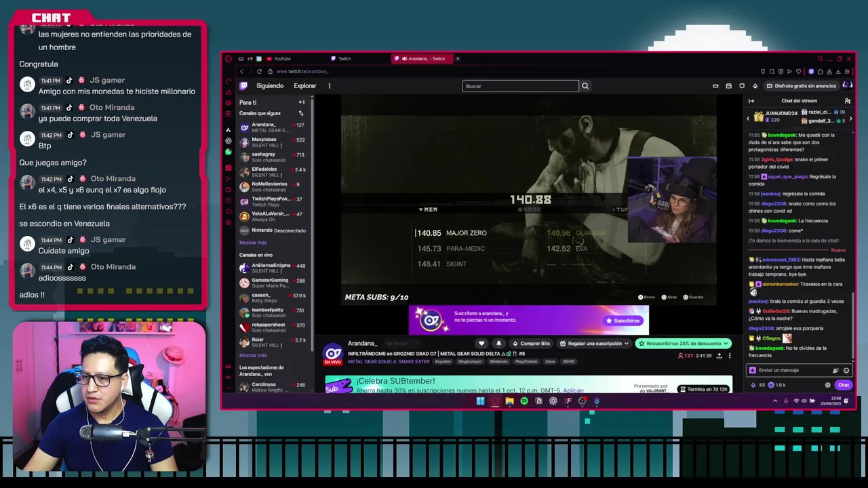Screen dimensions: 868x488
Task: Toggle notifications bell for Arandana_
Action: (x=498, y=344)
